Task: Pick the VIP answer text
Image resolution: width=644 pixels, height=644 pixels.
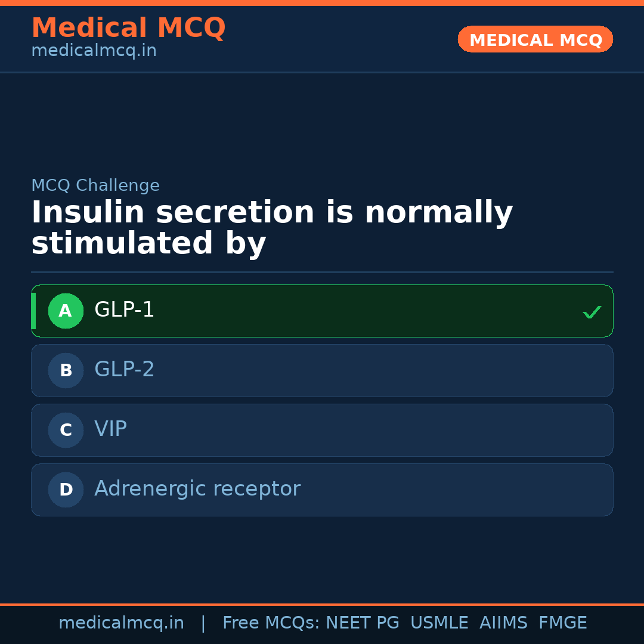Action: point(110,429)
